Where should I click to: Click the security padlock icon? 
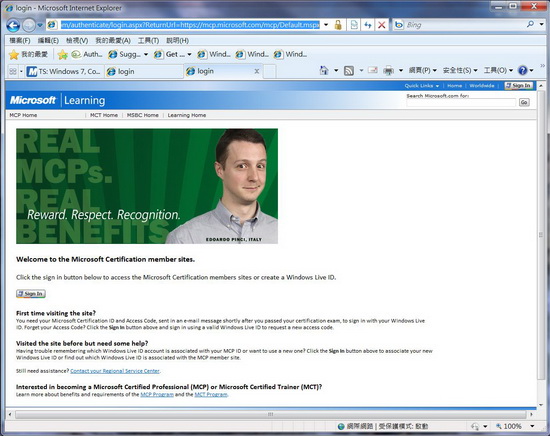(x=338, y=25)
